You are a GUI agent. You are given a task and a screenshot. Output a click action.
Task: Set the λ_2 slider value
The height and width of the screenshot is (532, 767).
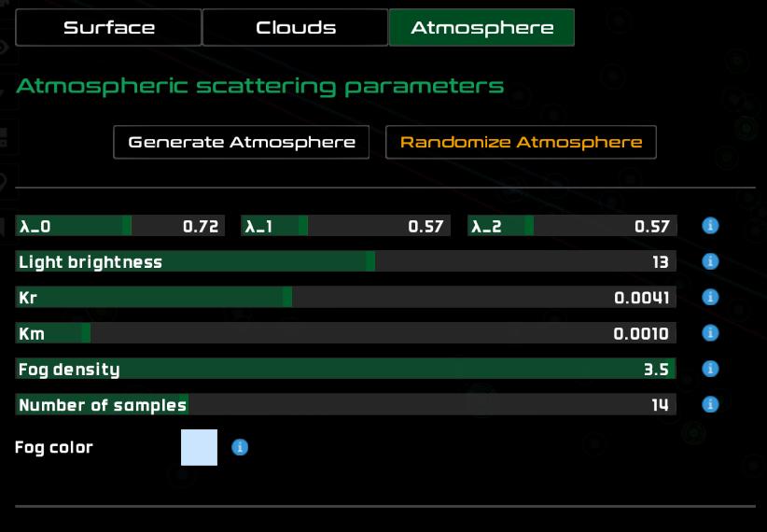click(572, 226)
